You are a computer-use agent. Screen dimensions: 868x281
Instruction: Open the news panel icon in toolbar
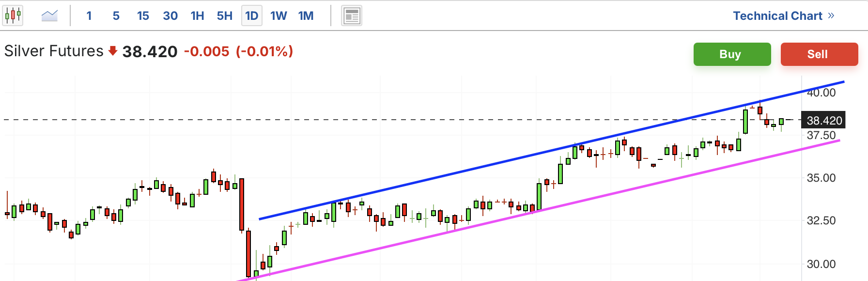(x=352, y=16)
